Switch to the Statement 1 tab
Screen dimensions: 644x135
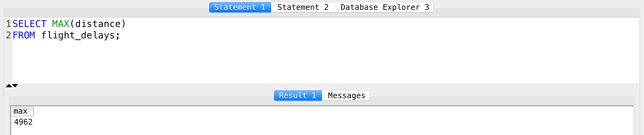(x=240, y=7)
